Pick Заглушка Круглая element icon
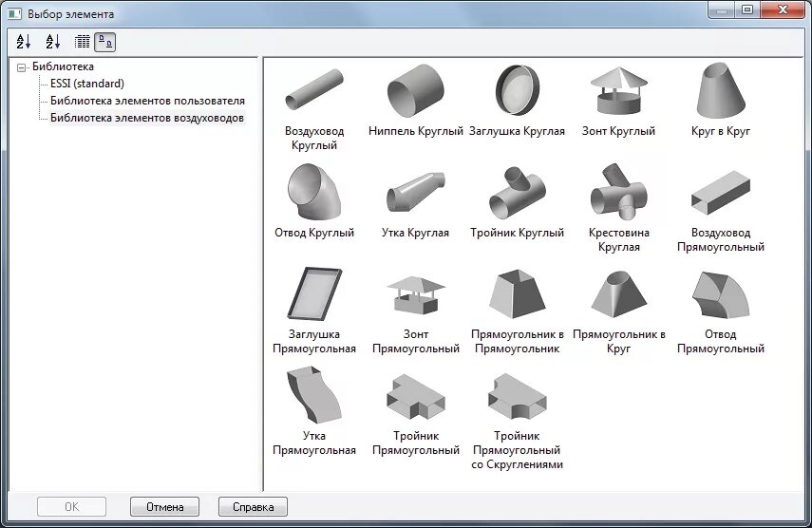 coord(517,89)
